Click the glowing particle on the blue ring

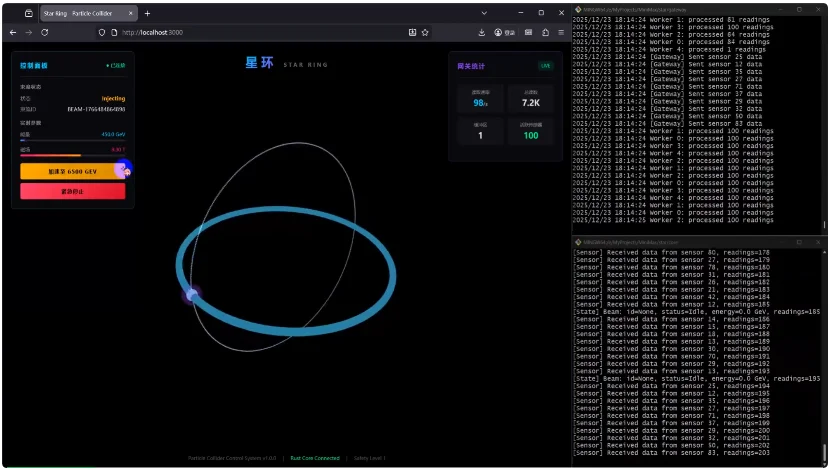pyautogui.click(x=193, y=294)
